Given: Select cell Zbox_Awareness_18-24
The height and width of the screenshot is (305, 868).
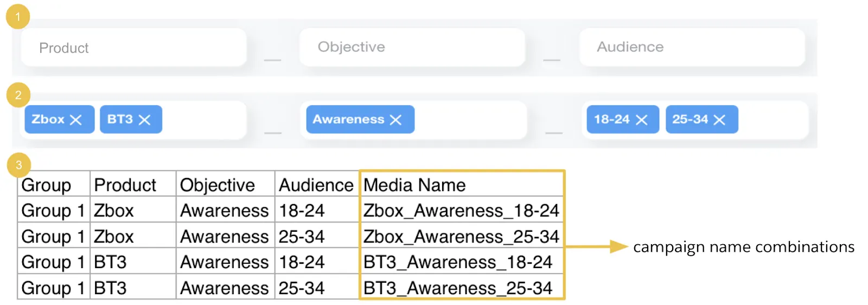Looking at the screenshot, I should click(462, 210).
